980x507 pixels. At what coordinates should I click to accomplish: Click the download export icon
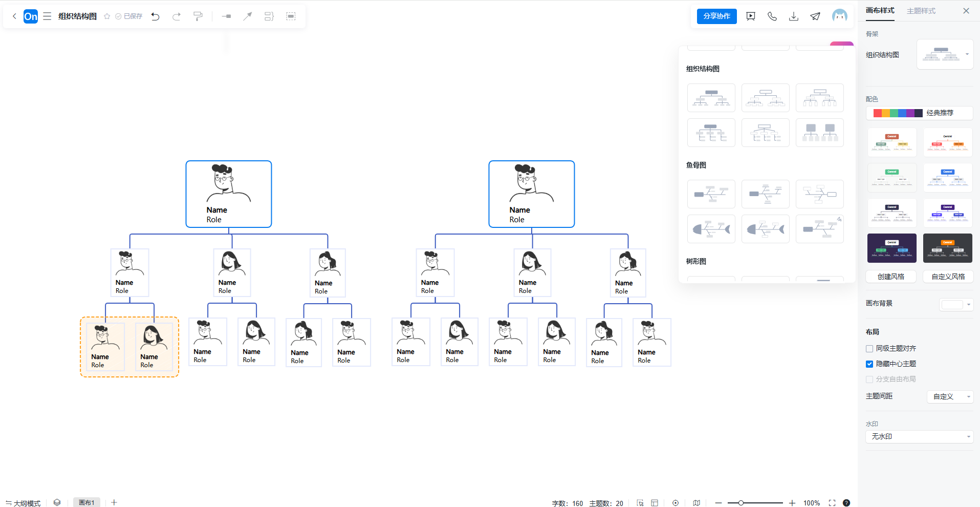point(794,16)
